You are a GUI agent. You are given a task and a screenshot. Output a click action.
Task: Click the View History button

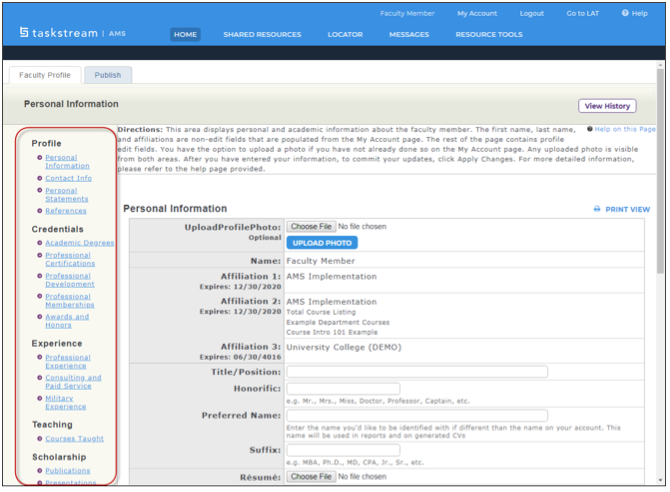pyautogui.click(x=607, y=106)
